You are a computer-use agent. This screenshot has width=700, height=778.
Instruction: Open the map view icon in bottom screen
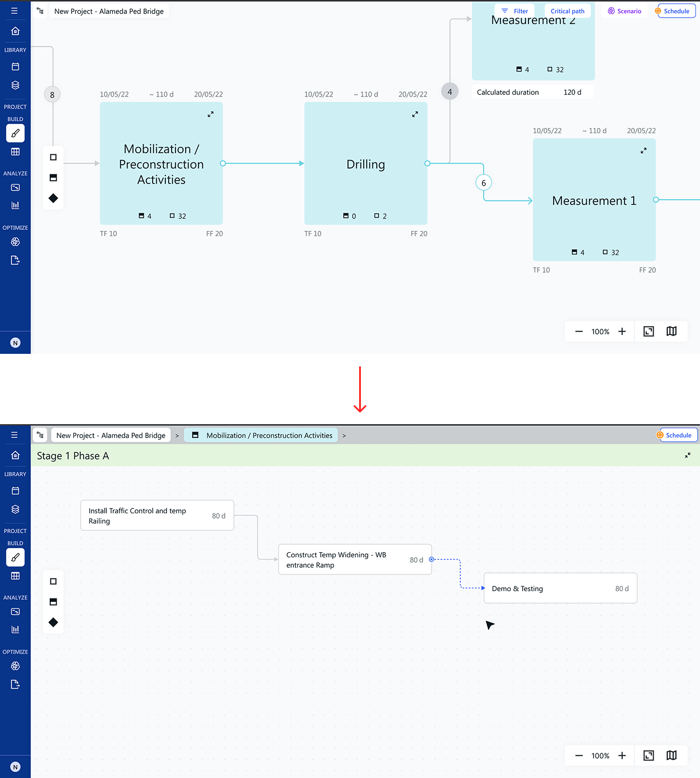coord(671,755)
